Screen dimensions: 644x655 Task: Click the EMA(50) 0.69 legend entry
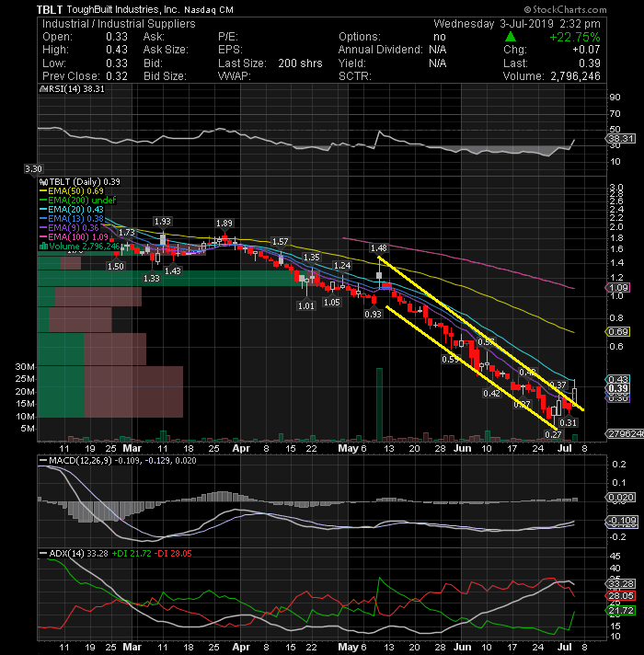click(72, 191)
